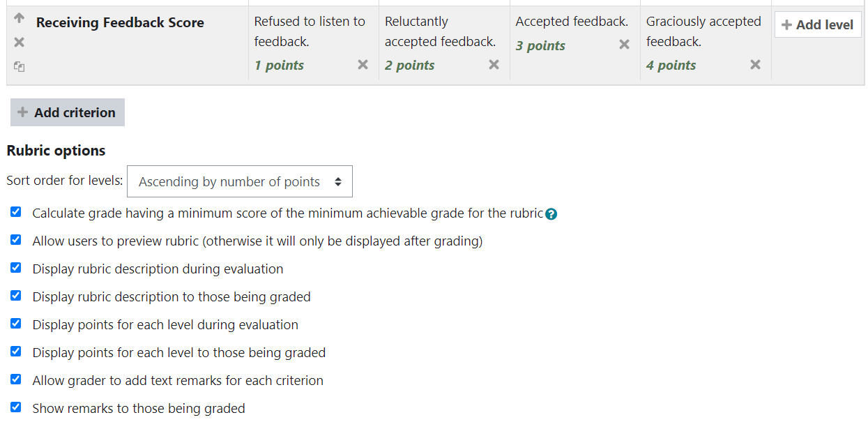
Task: Remove the 4 points level
Action: 755,65
